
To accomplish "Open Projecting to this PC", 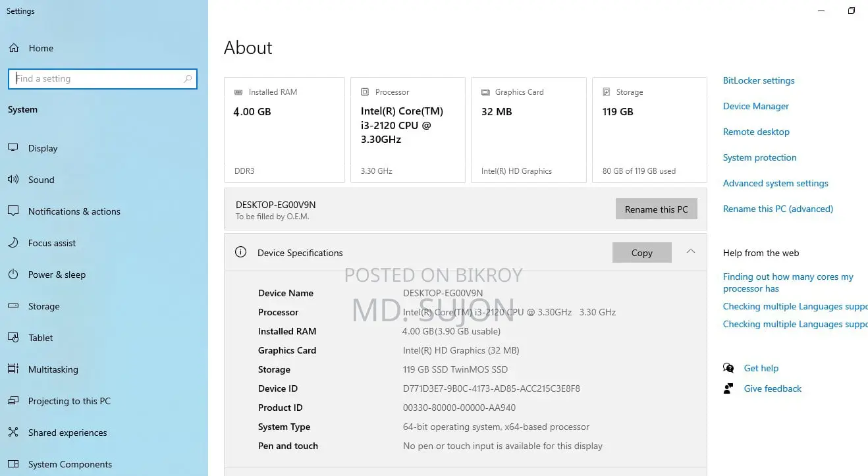I will click(x=69, y=401).
